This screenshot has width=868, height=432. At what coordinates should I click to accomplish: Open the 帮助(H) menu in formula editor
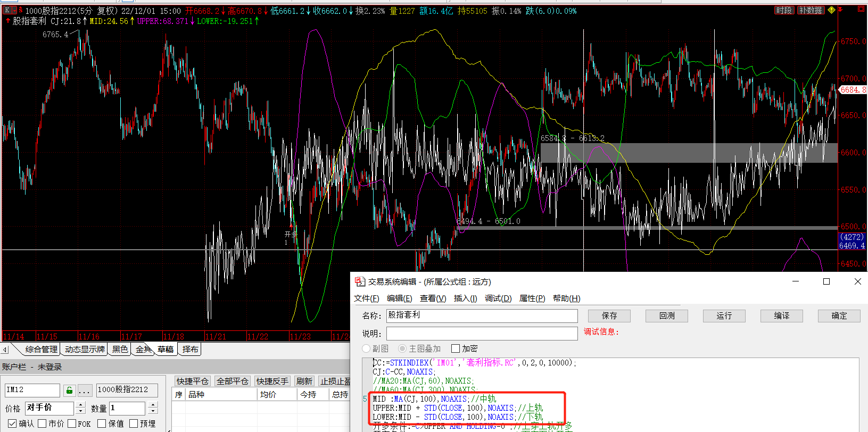(567, 298)
